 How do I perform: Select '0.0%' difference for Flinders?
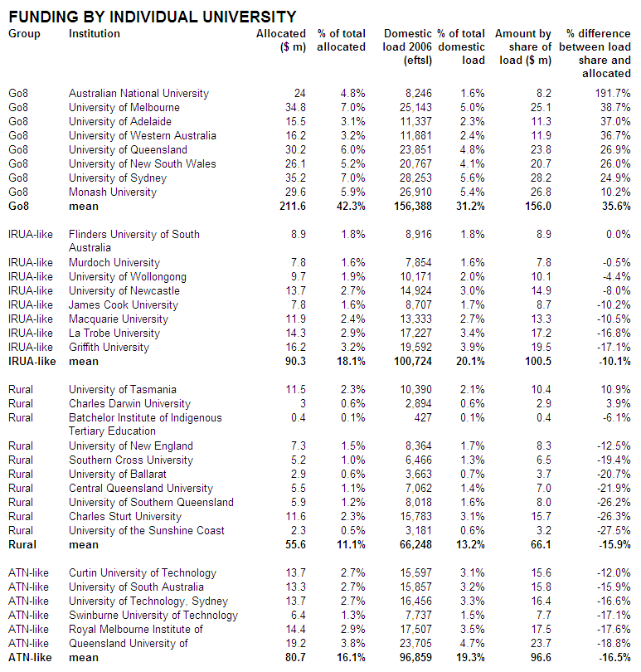click(x=619, y=235)
